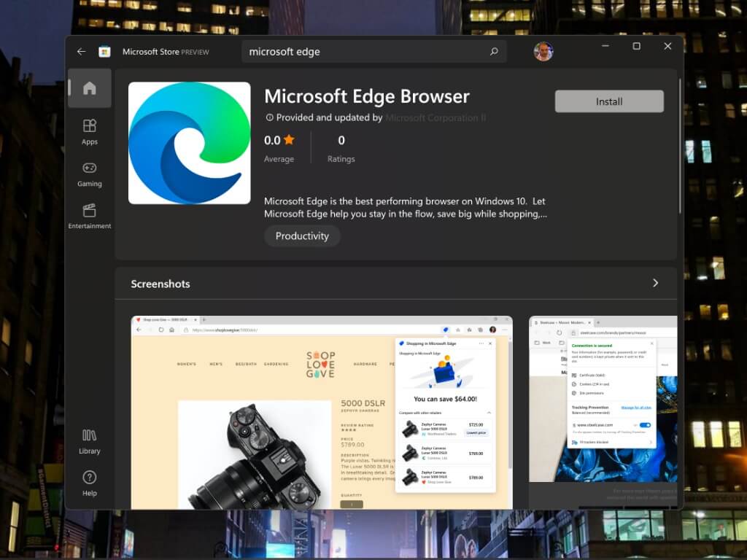Go back with the arrow in the title bar
Screen dimensions: 747x560
click(82, 52)
